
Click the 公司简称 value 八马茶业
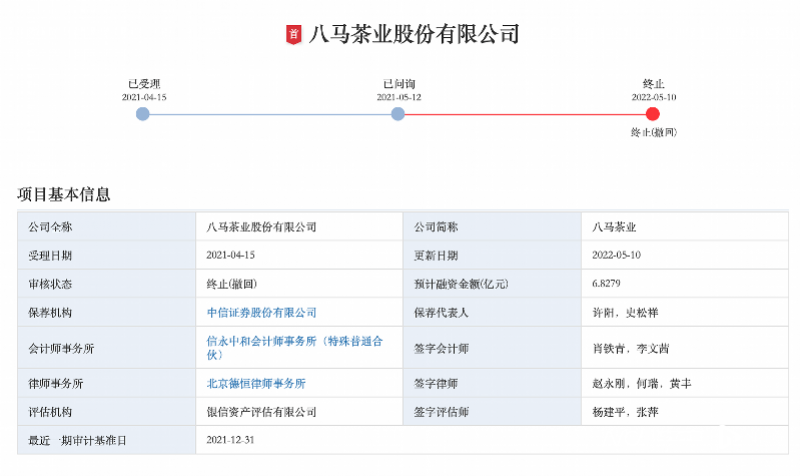(614, 227)
